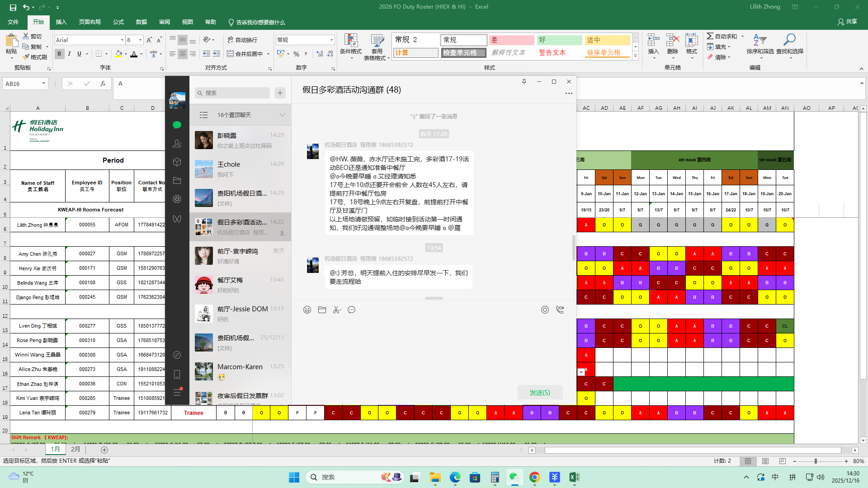The width and height of the screenshot is (868, 488).
Task: Open Excel Find and Select tool
Action: 789,45
